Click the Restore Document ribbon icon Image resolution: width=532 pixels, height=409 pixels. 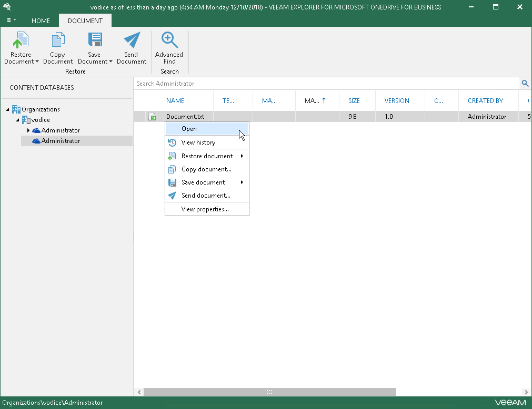(x=21, y=40)
